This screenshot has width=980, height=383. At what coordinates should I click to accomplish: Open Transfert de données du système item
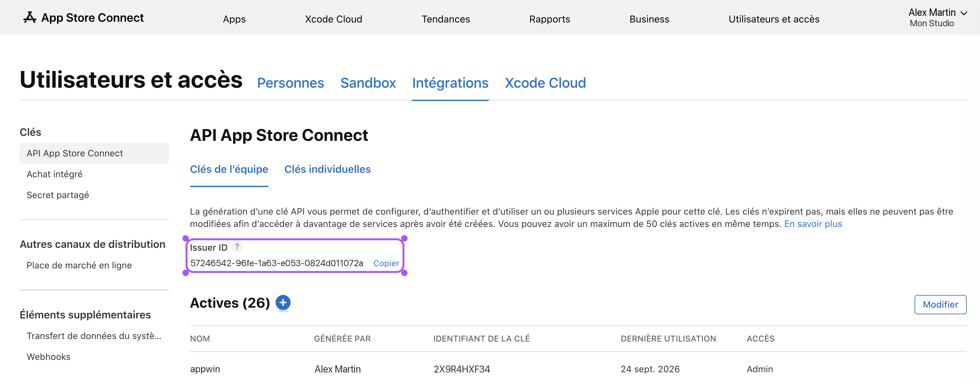point(94,336)
